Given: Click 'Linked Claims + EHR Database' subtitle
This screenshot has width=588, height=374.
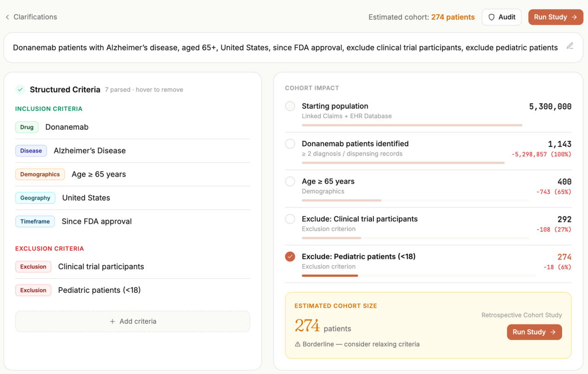Looking at the screenshot, I should 347,116.
